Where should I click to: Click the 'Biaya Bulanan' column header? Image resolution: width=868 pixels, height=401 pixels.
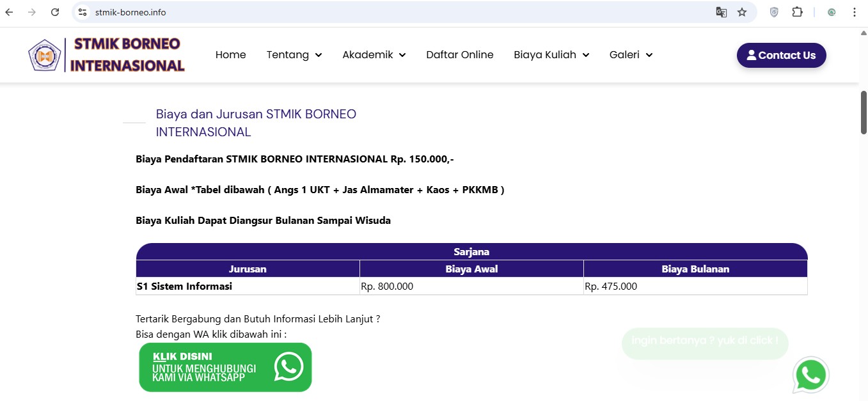(x=695, y=269)
